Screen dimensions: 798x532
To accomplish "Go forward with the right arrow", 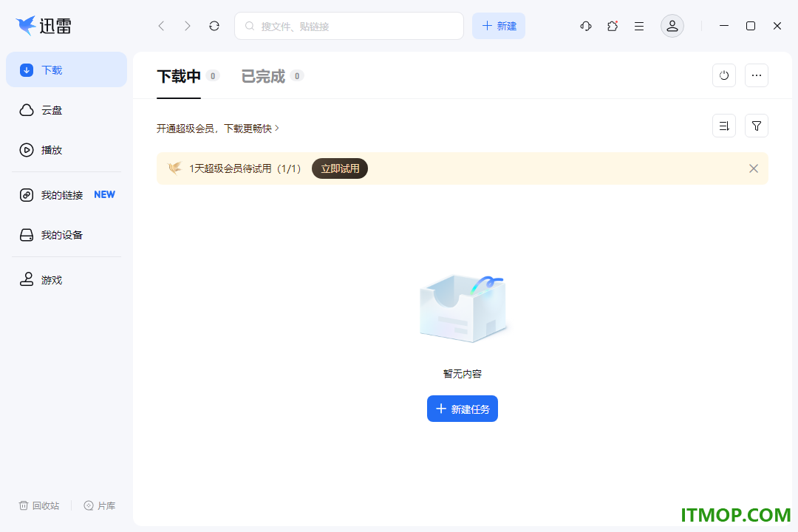I will tap(188, 26).
